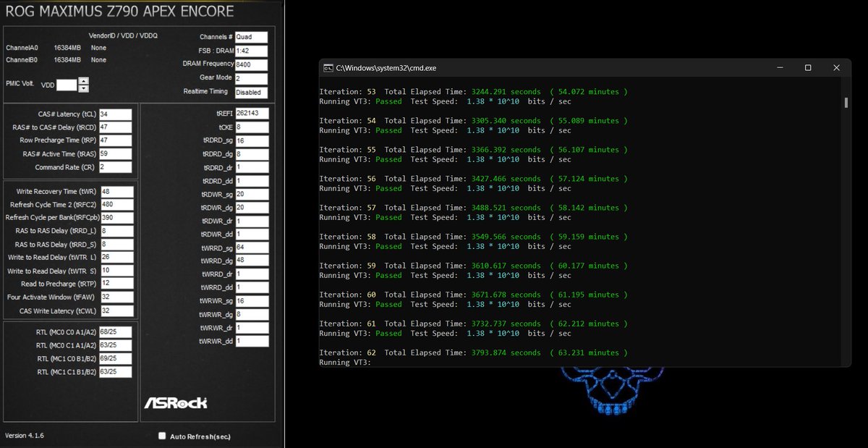868x448 pixels.
Task: Select the CAS# Latency (tCL) field
Action: point(115,114)
